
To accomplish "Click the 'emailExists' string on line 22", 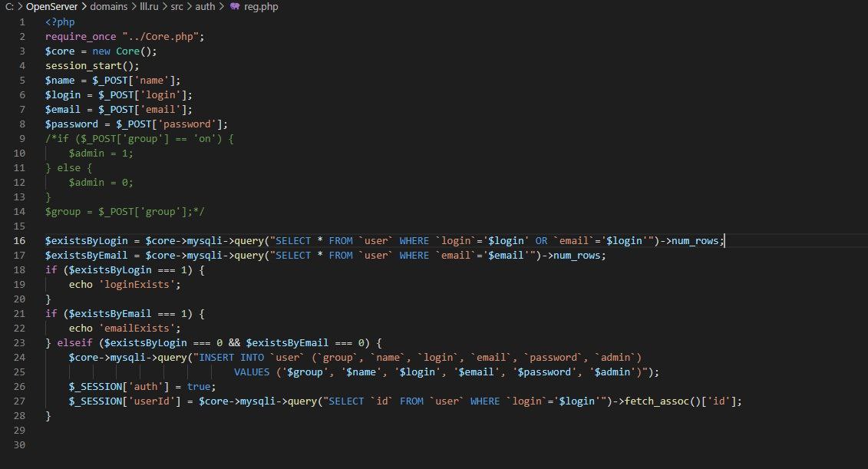I will 137,329.
